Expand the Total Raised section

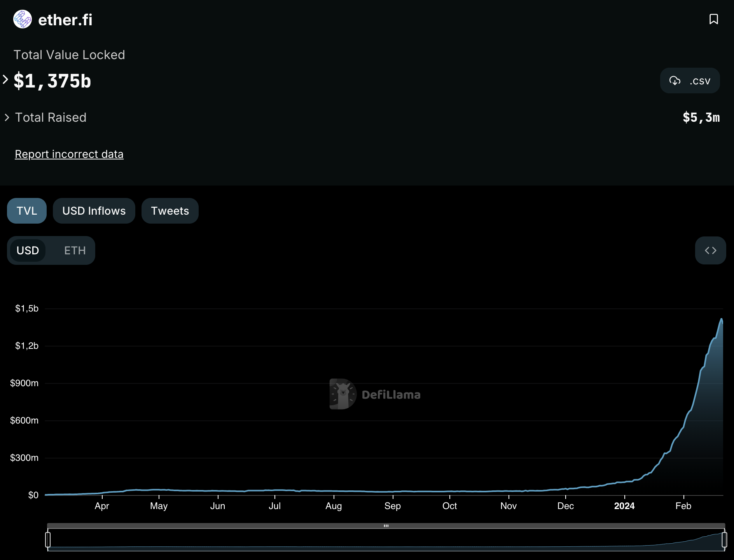pos(7,117)
